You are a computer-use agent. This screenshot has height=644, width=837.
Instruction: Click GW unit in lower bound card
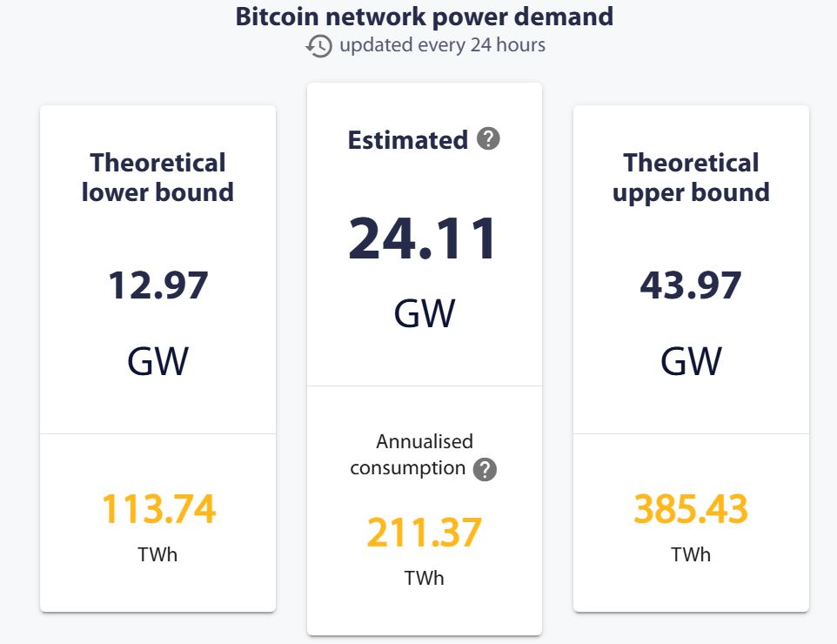pyautogui.click(x=157, y=361)
